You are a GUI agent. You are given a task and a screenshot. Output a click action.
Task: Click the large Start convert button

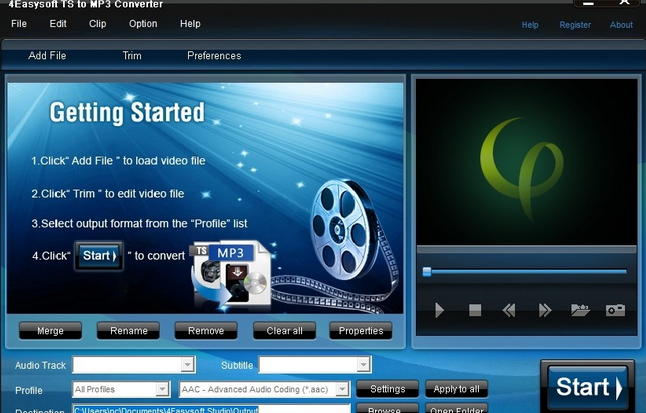point(588,387)
